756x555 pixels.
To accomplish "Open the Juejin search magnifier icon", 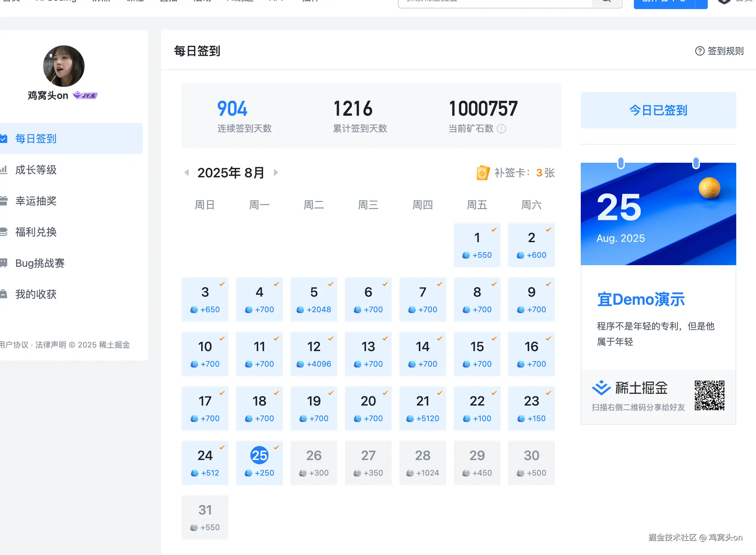I will point(606,2).
